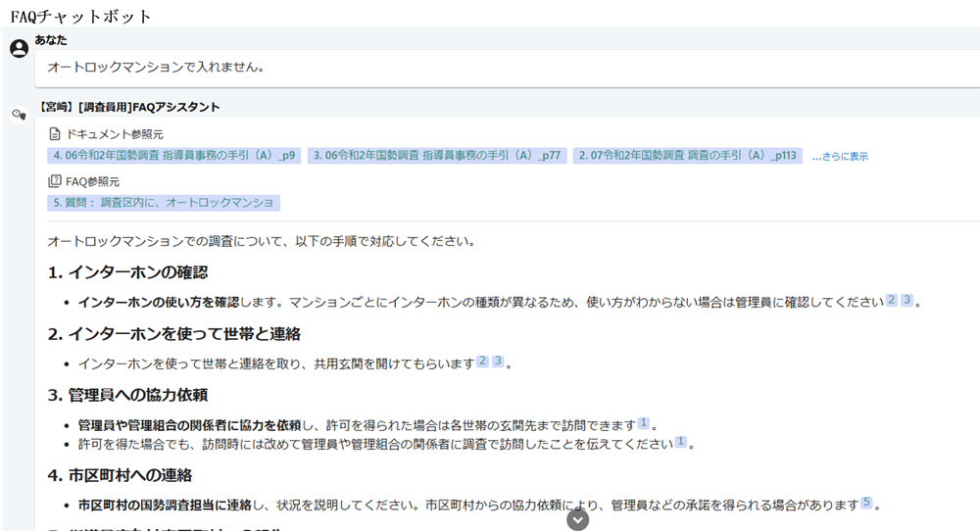Click the document icon next to ドキュメント参照元

(x=55, y=133)
